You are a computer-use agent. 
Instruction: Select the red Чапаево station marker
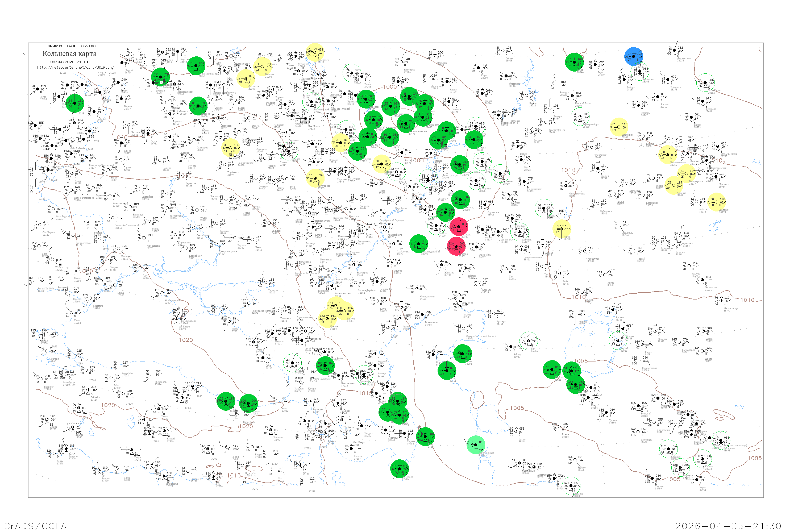pyautogui.click(x=457, y=246)
